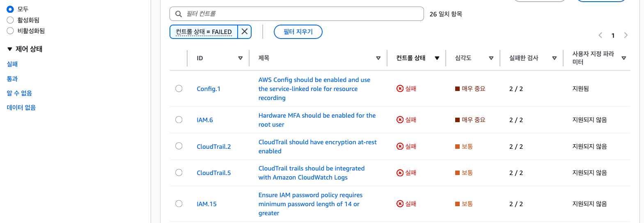Open the 컨트롤 상태 = FAILED filter token
Screen dimensions: 644x223
204,32
